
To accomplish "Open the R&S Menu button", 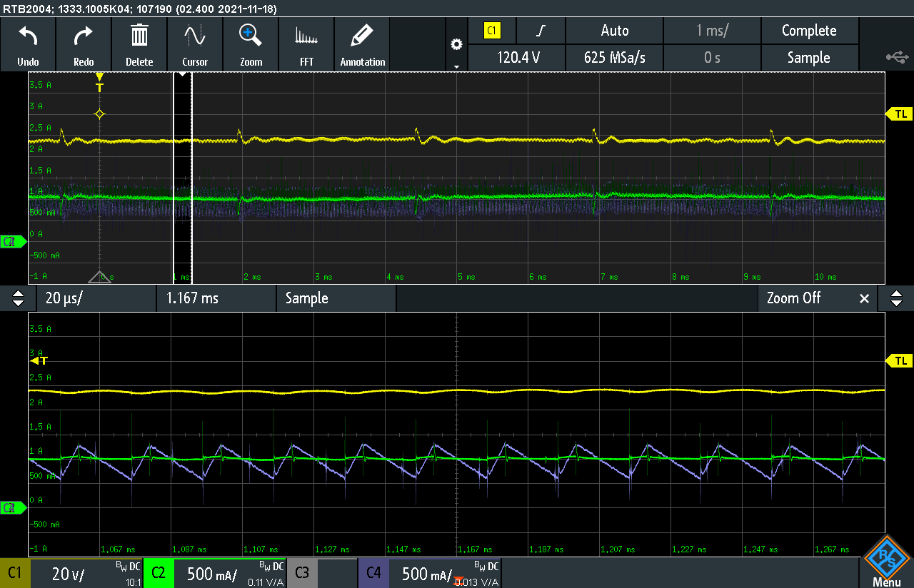I will pyautogui.click(x=886, y=562).
